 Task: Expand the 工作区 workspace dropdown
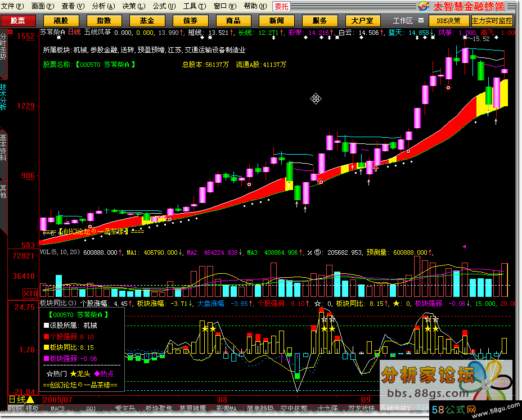click(421, 21)
